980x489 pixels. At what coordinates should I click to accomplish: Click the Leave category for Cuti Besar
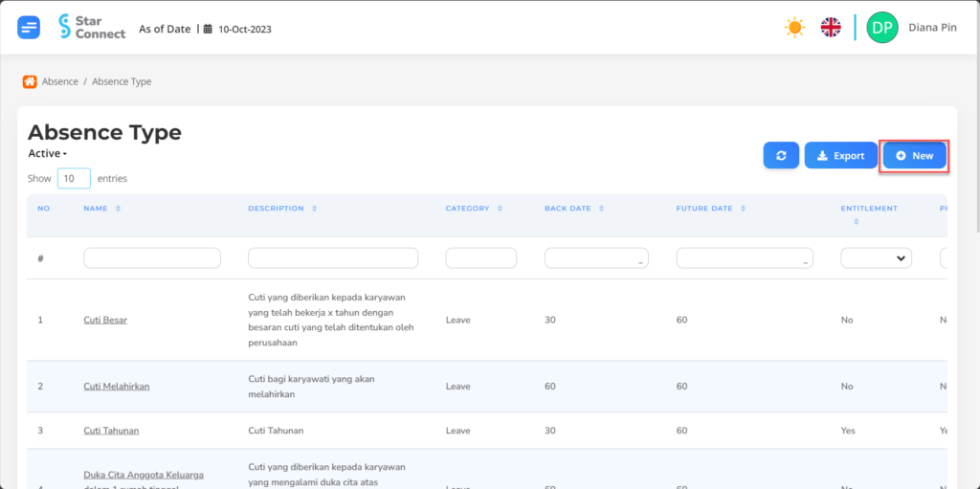point(458,321)
